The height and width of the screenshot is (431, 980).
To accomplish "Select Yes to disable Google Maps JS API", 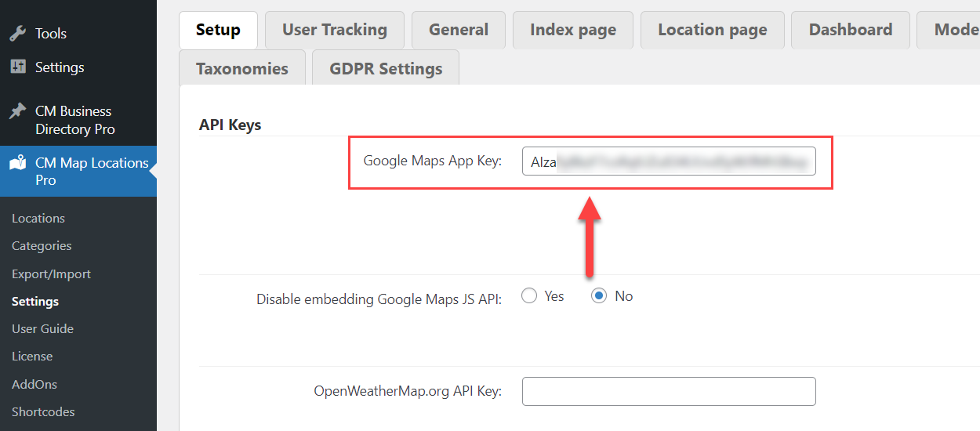I will 529,296.
